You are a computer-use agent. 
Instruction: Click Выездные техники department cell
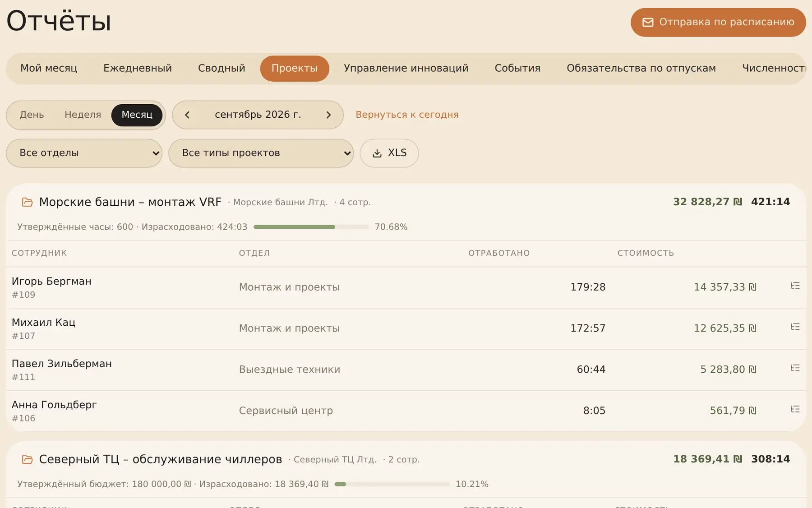click(290, 369)
